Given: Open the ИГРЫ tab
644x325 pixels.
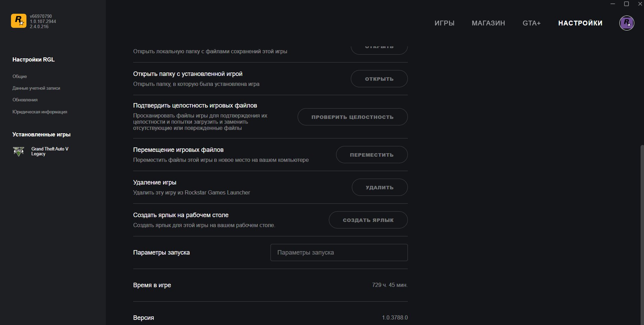Looking at the screenshot, I should (445, 23).
